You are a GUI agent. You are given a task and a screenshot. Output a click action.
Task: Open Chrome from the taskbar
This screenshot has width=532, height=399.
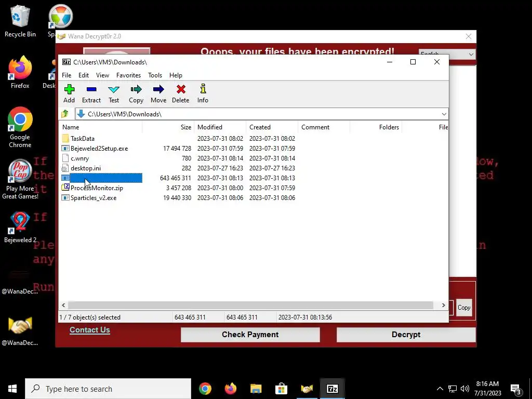point(205,389)
